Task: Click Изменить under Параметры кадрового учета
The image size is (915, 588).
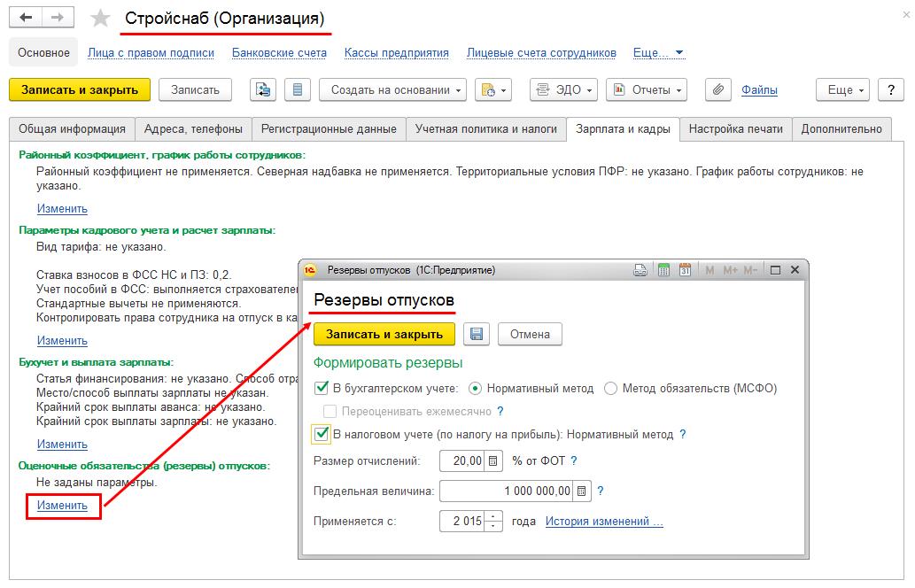Action: tap(62, 341)
